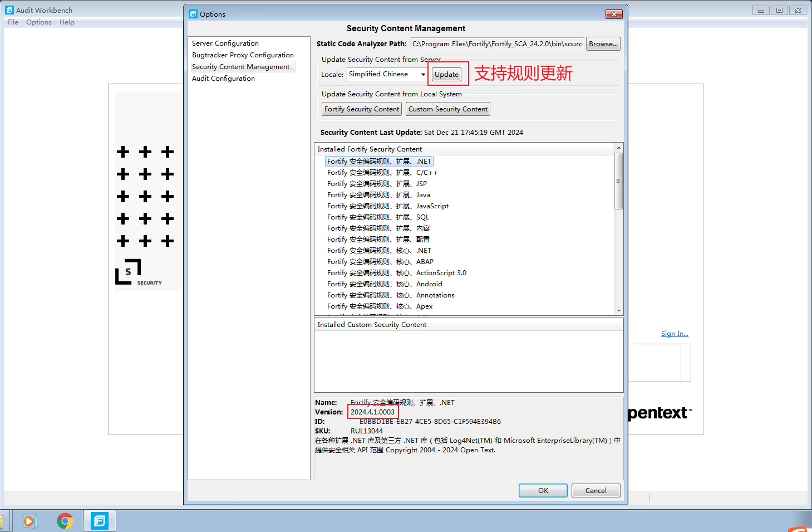The width and height of the screenshot is (812, 532).
Task: Select the 扩展、配置 rule pack row
Action: click(378, 240)
